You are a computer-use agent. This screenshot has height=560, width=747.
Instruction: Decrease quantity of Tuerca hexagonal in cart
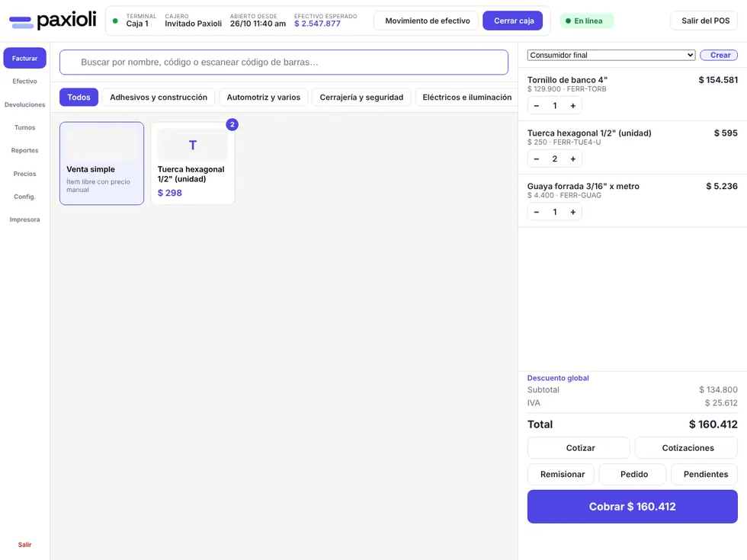coord(537,159)
